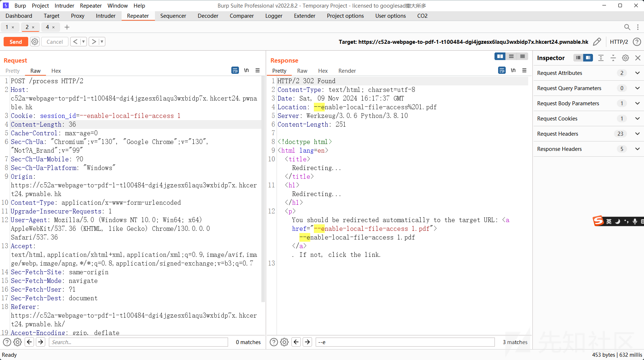The width and height of the screenshot is (644, 360).
Task: Toggle request message wrap icon
Action: [235, 70]
